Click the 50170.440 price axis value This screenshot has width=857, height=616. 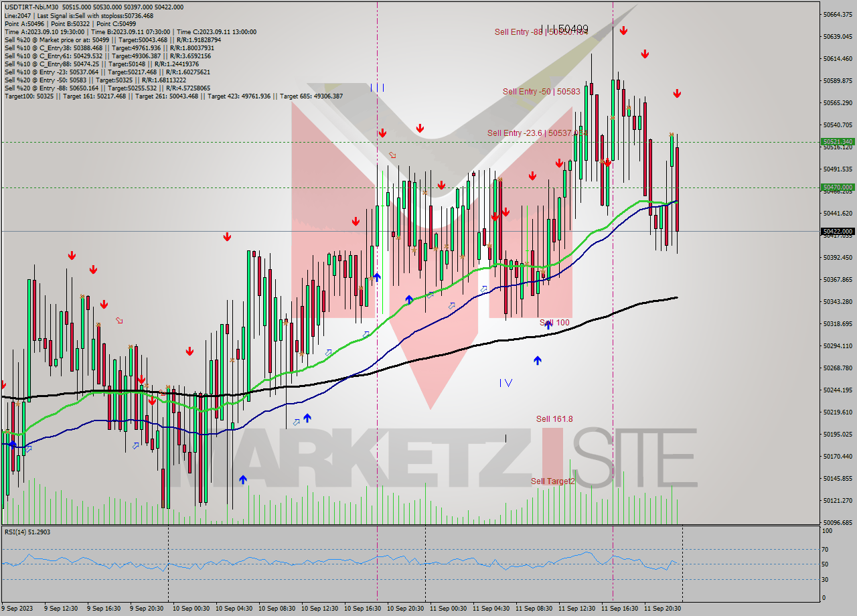point(838,456)
